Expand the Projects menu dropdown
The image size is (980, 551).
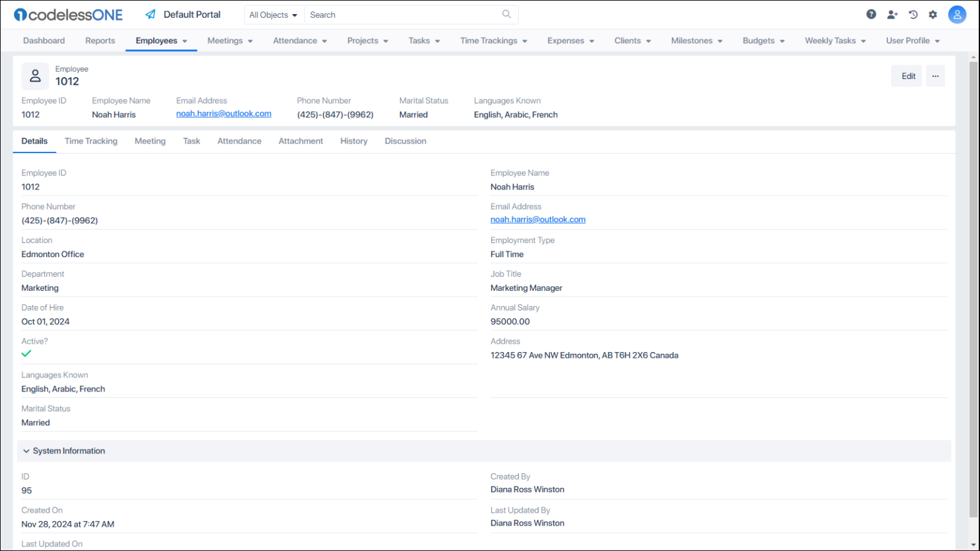(x=367, y=40)
